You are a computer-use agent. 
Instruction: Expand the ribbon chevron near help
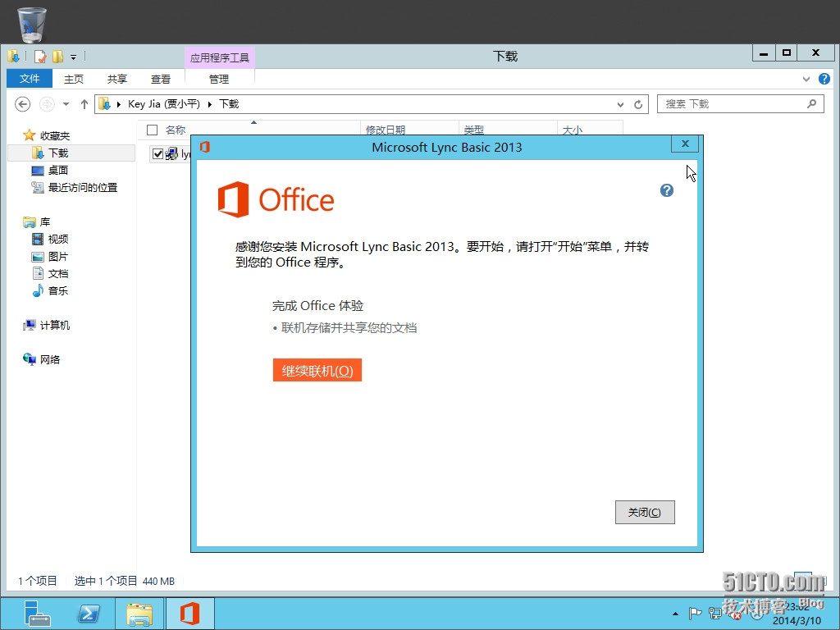(806, 79)
